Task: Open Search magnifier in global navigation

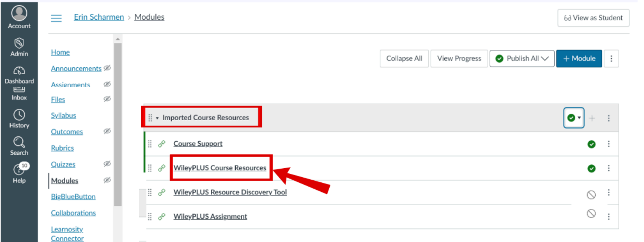Action: coord(19,142)
